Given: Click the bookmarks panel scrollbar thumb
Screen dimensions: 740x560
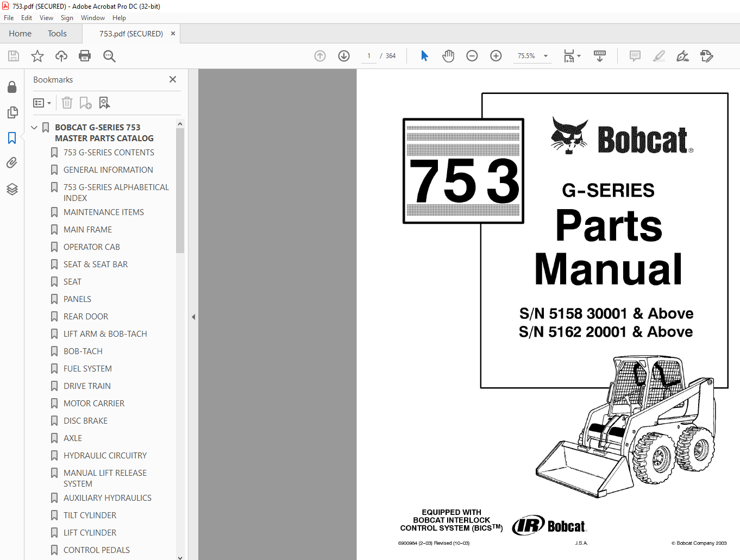Looking at the screenshot, I should [180, 191].
